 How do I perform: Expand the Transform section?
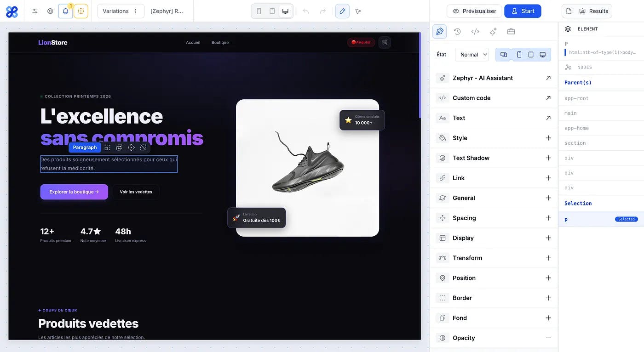point(548,258)
